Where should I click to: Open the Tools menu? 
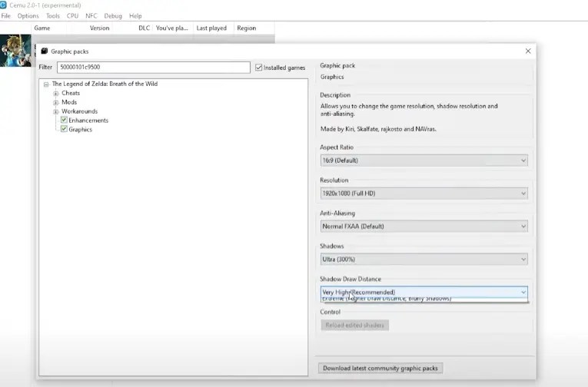click(53, 15)
